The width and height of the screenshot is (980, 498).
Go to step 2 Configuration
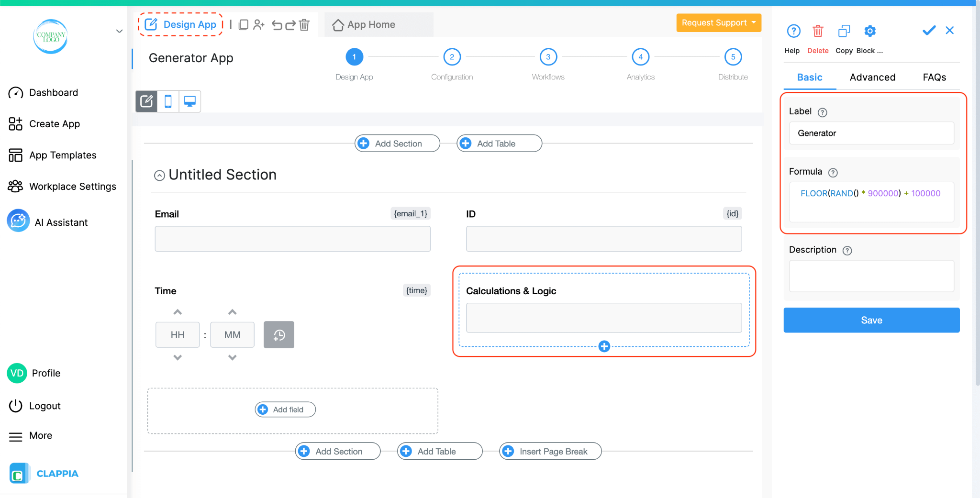(x=452, y=57)
